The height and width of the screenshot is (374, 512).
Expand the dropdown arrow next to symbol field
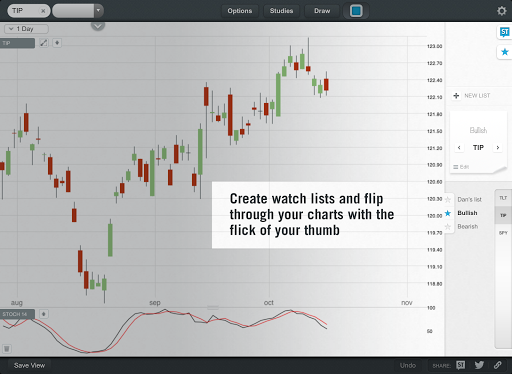[x=98, y=11]
